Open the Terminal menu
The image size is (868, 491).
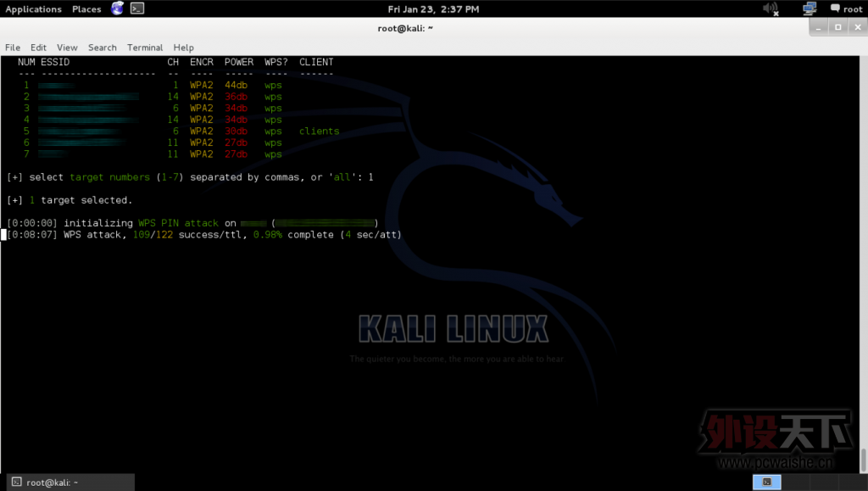coord(145,47)
